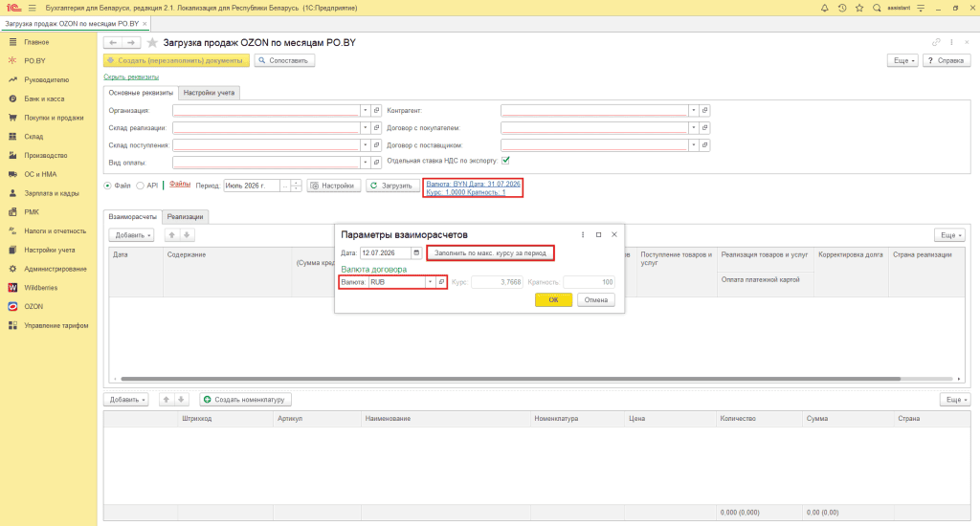Open favorites star in title bar
This screenshot has height=526, width=980.
[859, 8]
